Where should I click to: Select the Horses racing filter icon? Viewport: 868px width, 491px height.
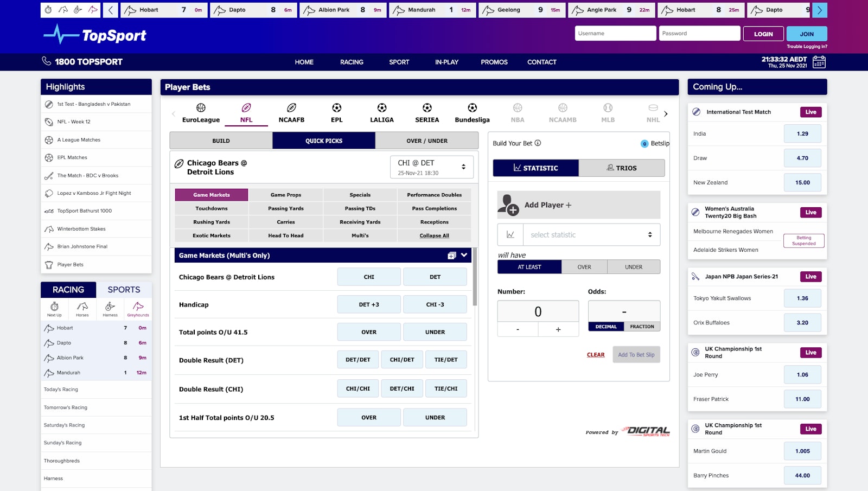point(82,307)
